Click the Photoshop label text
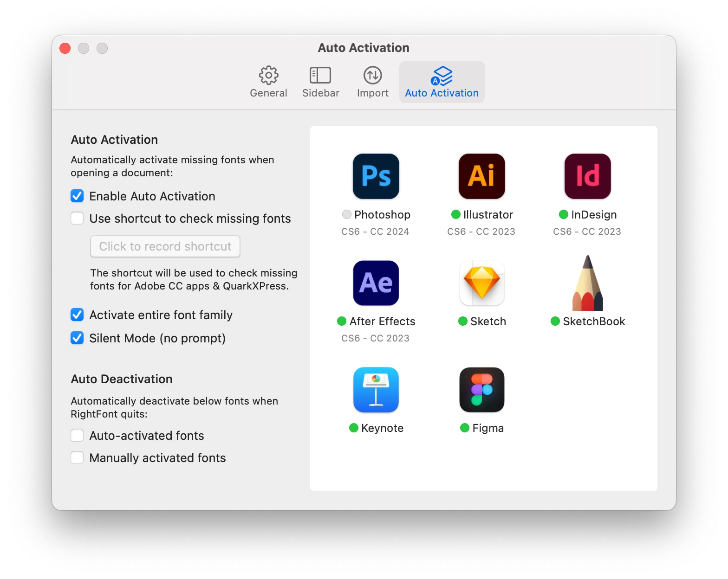Image resolution: width=728 pixels, height=579 pixels. (x=383, y=215)
